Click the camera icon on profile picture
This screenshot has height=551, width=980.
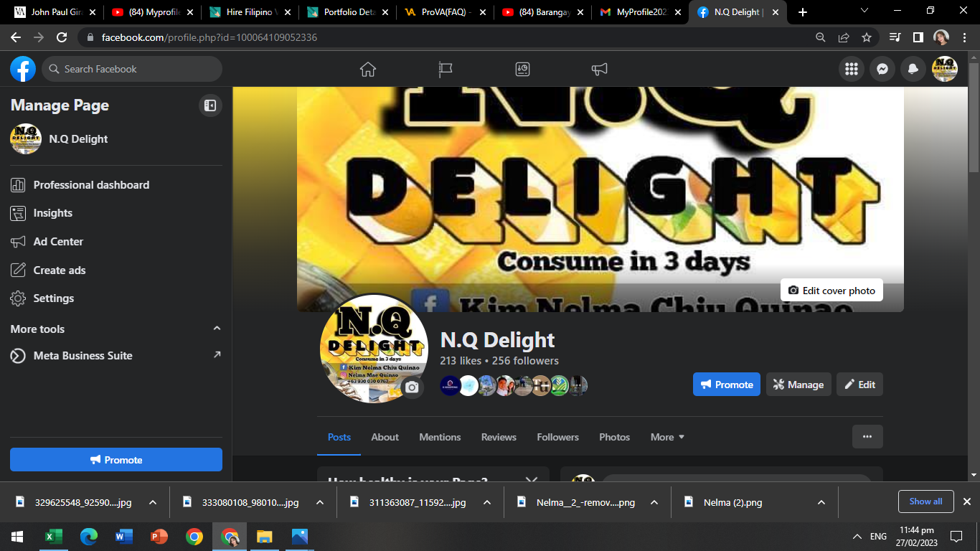tap(412, 387)
